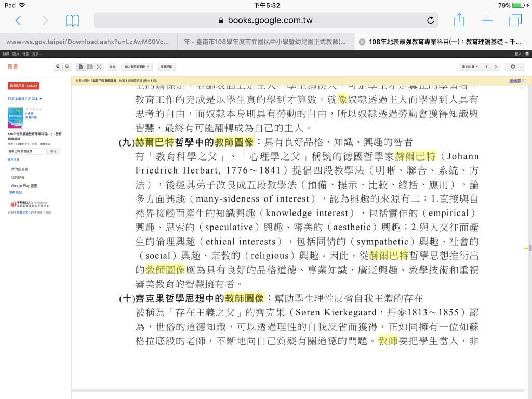Open Safari bookmarks
The width and height of the screenshot is (532, 399).
click(73, 20)
